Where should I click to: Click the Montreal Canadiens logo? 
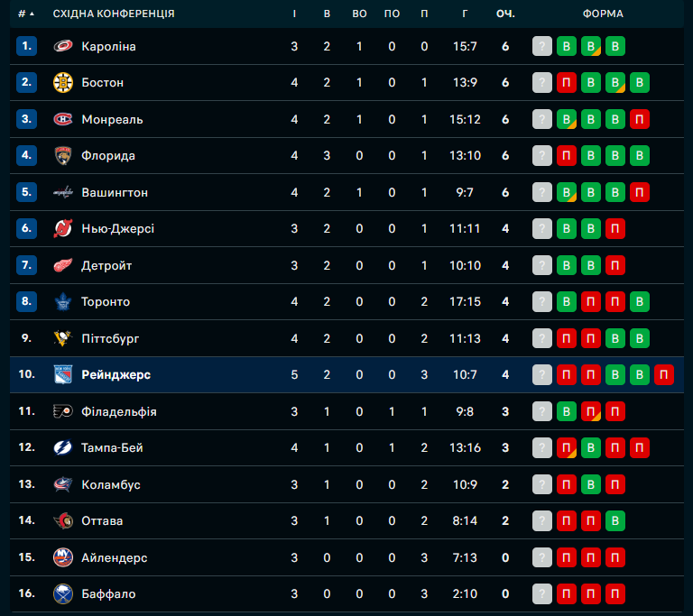[x=62, y=119]
